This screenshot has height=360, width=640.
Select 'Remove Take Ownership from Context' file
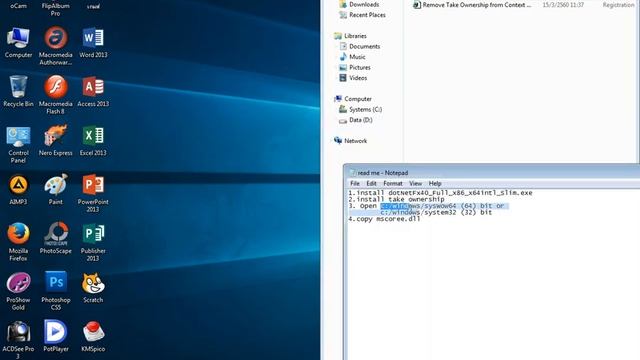click(472, 5)
